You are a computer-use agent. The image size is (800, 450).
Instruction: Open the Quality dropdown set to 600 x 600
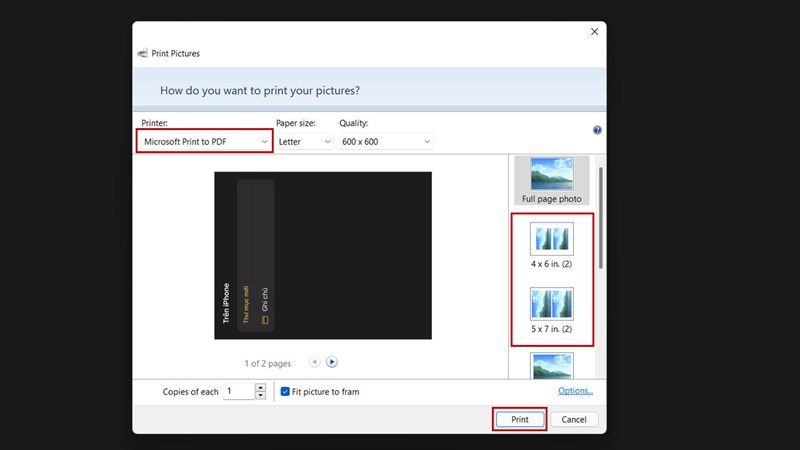(x=386, y=141)
